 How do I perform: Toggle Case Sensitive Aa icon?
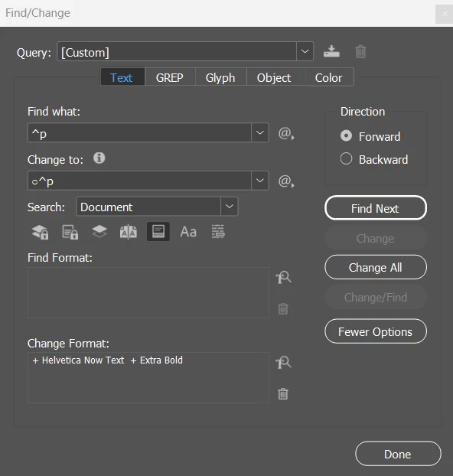click(188, 232)
